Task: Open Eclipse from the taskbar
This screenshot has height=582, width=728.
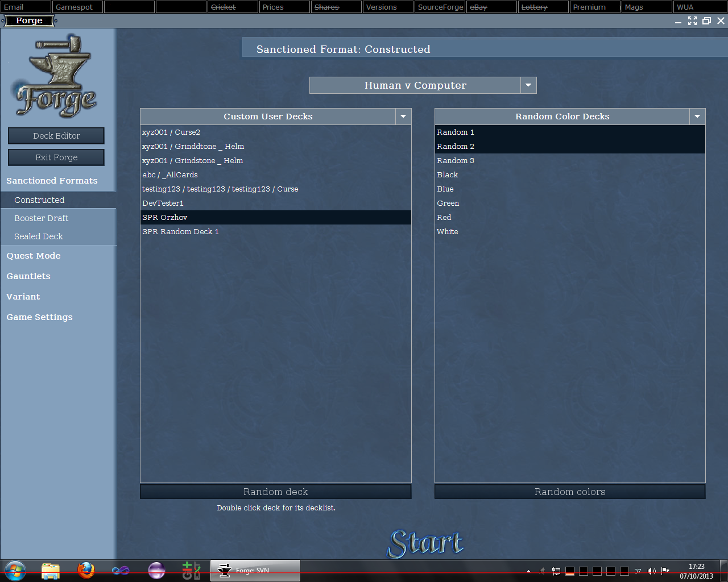Action: coord(156,570)
